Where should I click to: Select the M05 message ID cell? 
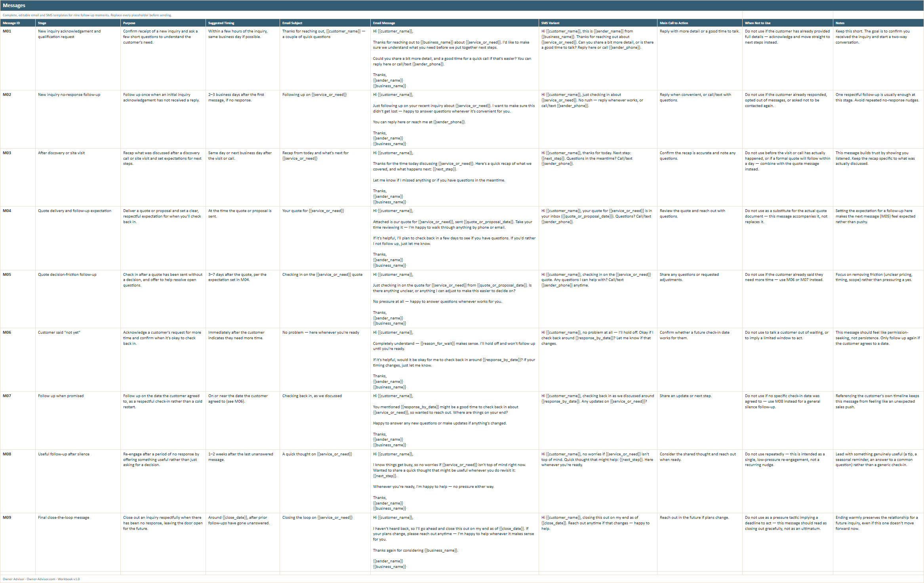(18, 299)
